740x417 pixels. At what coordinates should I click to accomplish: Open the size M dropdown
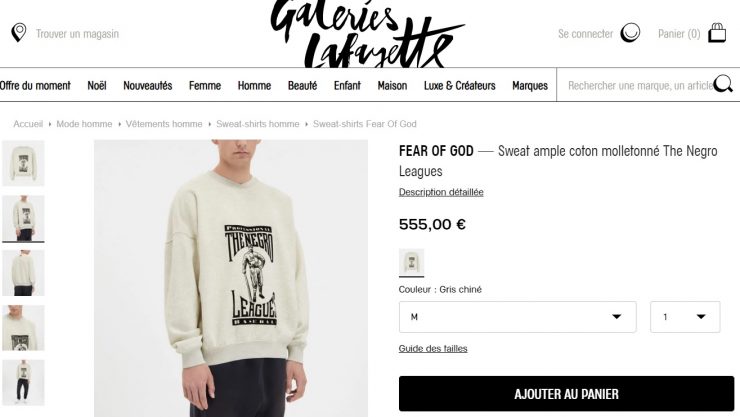(517, 317)
